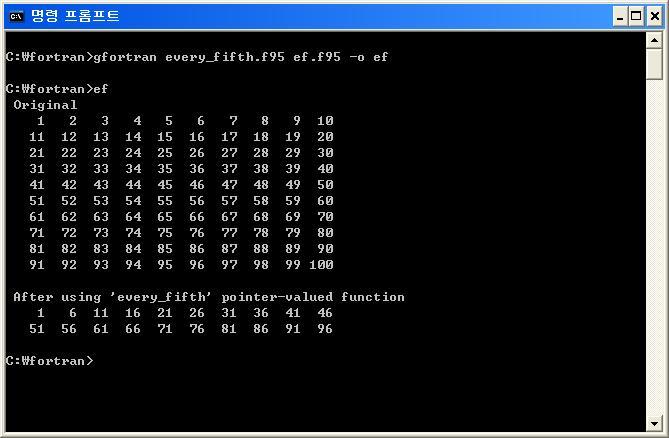
Task: Click the 'ef' run command line
Action: 57,89
